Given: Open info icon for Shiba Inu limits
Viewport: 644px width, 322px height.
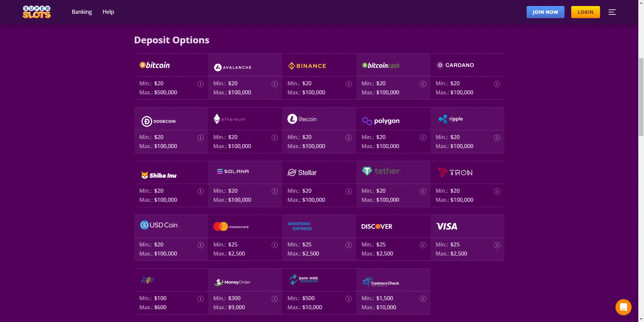Looking at the screenshot, I should click(x=201, y=191).
